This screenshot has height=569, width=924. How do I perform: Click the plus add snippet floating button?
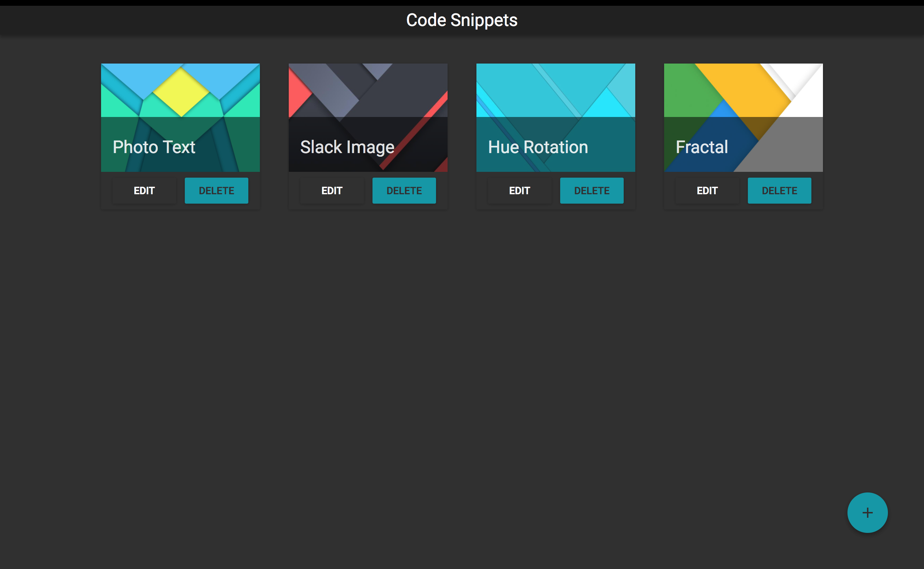pyautogui.click(x=867, y=513)
